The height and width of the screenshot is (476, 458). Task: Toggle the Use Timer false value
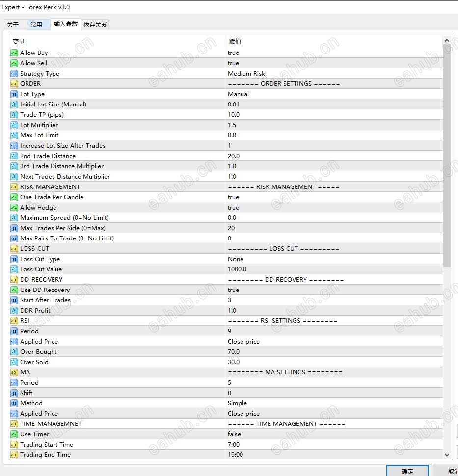pyautogui.click(x=334, y=434)
